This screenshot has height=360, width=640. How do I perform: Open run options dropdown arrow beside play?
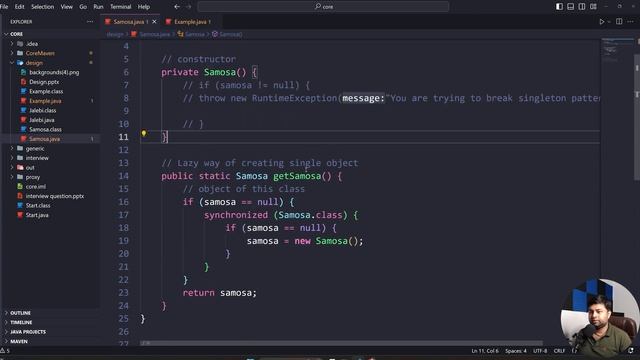609,22
